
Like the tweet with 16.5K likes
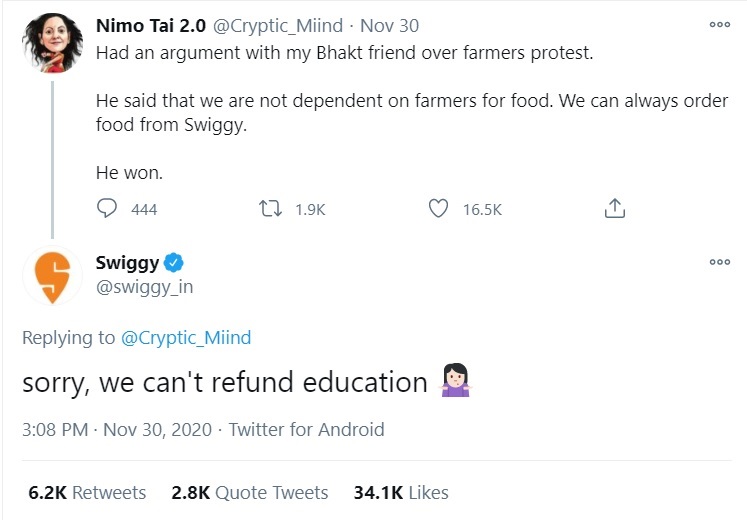click(x=438, y=209)
